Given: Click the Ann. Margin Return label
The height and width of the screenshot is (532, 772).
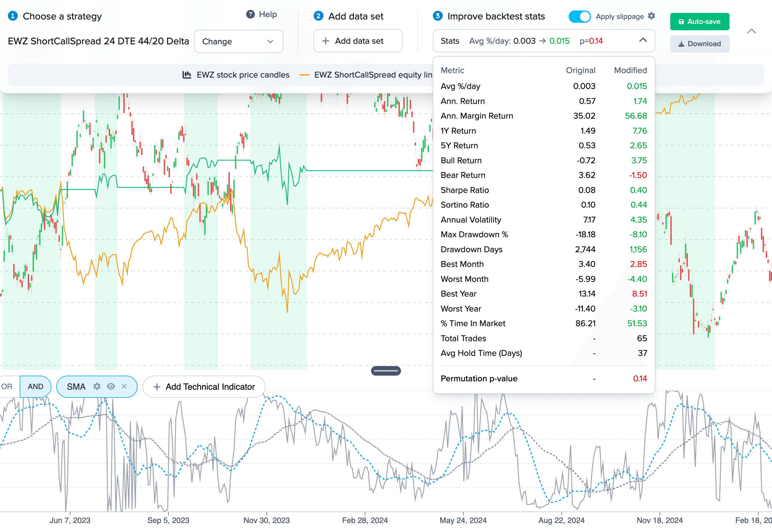Looking at the screenshot, I should pos(477,116).
